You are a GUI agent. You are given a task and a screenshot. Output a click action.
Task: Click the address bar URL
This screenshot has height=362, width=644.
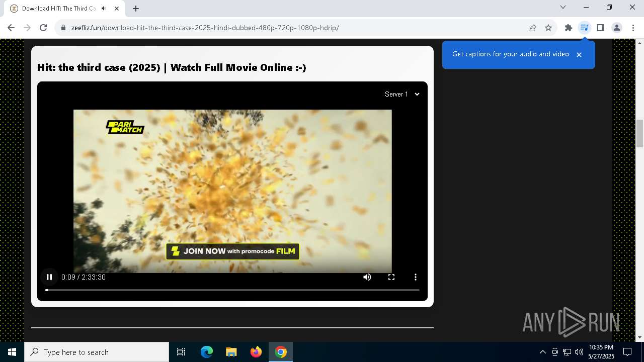(204, 28)
